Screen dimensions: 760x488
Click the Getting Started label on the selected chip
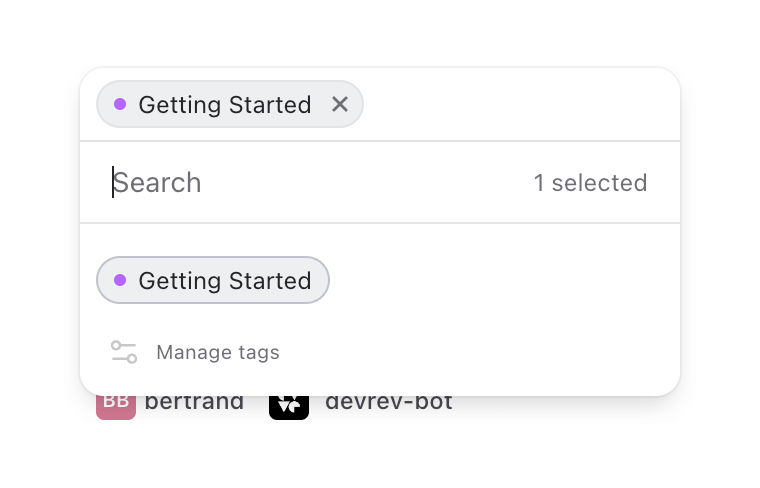click(x=224, y=104)
